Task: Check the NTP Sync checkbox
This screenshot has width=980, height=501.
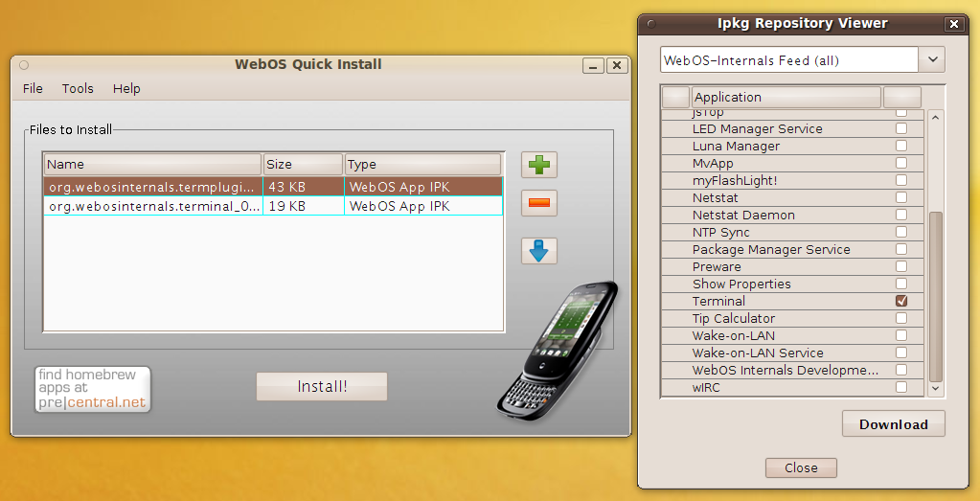Action: tap(901, 232)
